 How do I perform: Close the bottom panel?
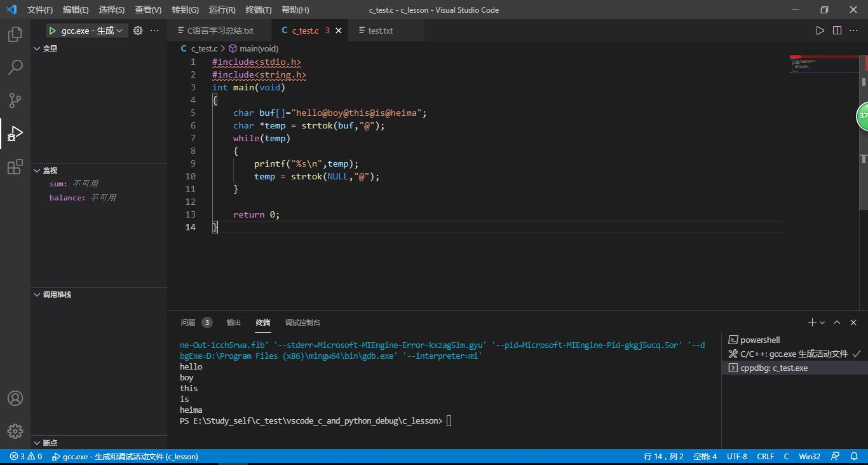pyautogui.click(x=853, y=323)
